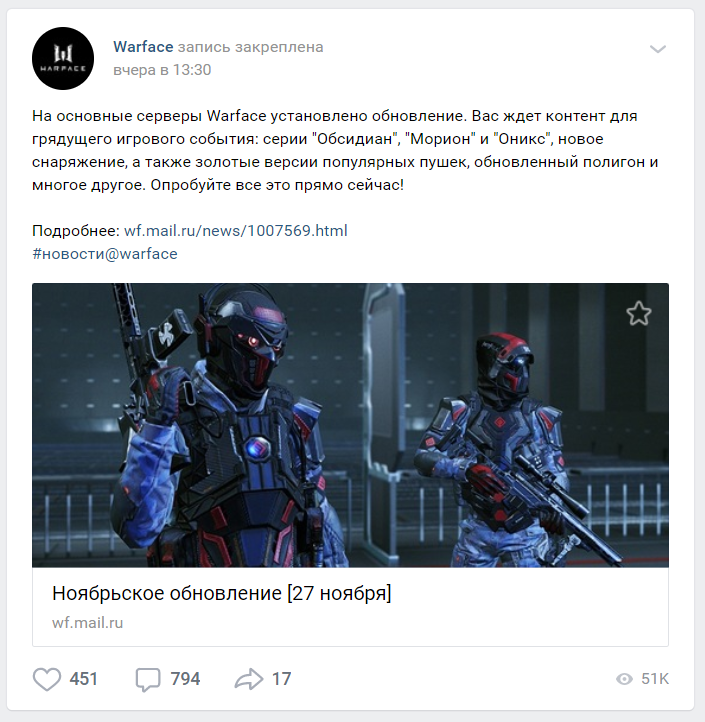
Task: Open the "Ноябрьское обновление [27 ноября]" article title
Action: coord(221,593)
